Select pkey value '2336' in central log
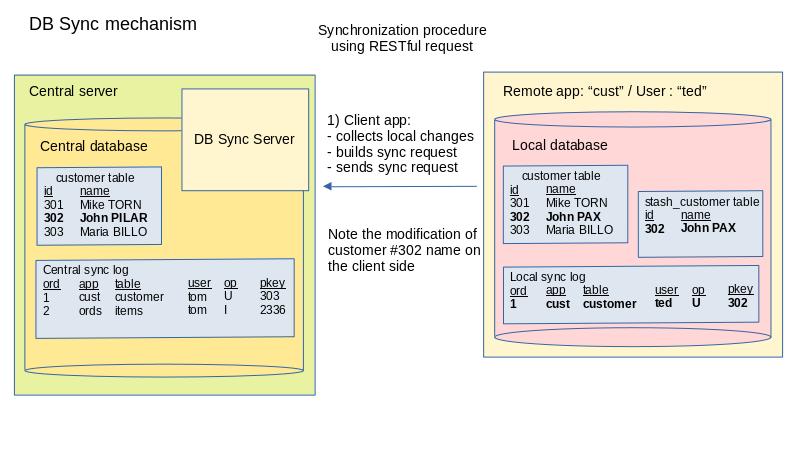800x450 pixels. click(x=272, y=310)
